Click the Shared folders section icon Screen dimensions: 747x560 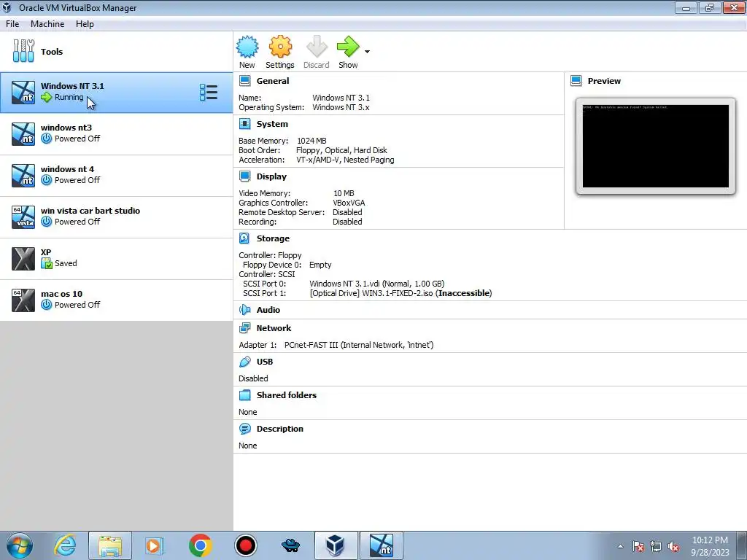pos(245,394)
